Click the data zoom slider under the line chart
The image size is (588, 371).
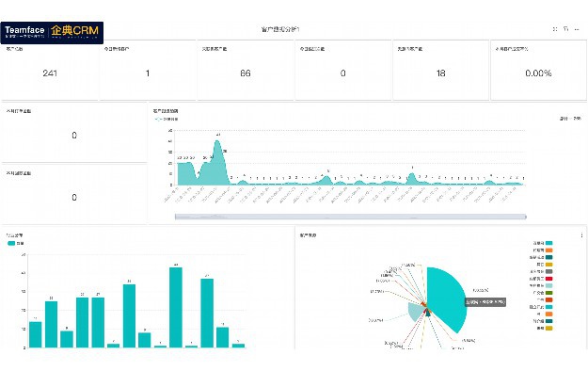[x=351, y=217]
